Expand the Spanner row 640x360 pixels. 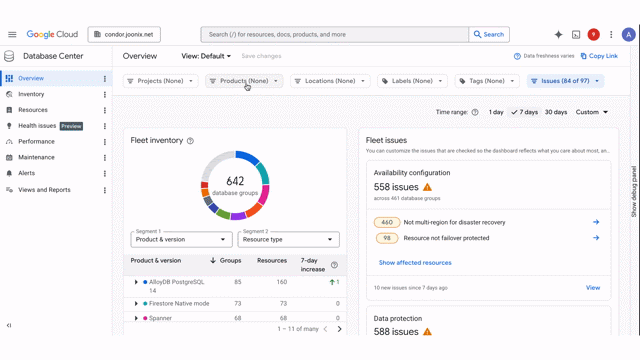(x=136, y=318)
